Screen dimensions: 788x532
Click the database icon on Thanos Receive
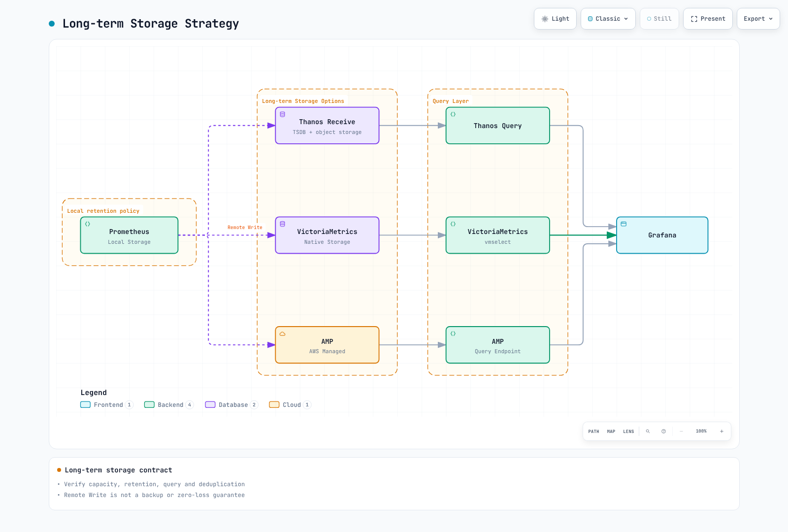[x=283, y=114]
